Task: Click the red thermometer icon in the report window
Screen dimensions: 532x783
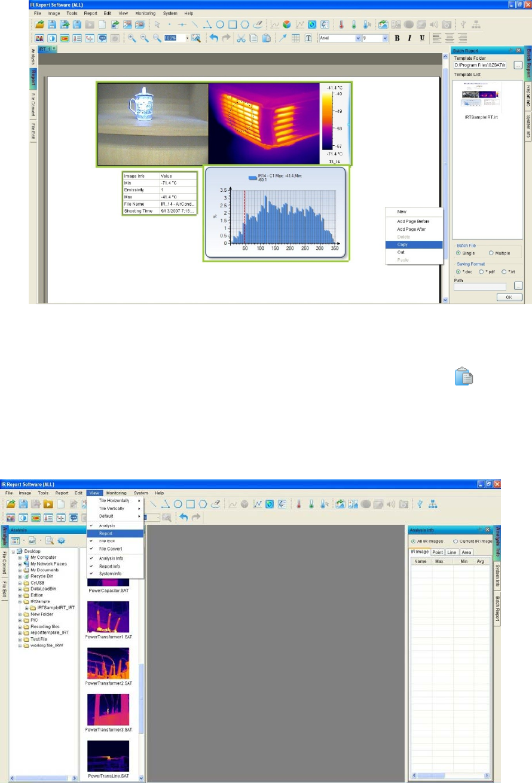Action: pyautogui.click(x=341, y=25)
